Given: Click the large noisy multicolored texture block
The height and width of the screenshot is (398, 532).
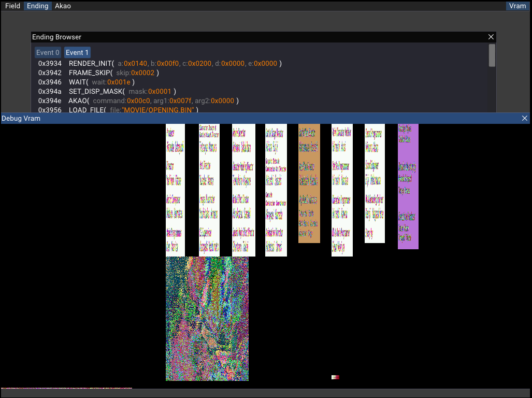Looking at the screenshot, I should pyautogui.click(x=207, y=319).
